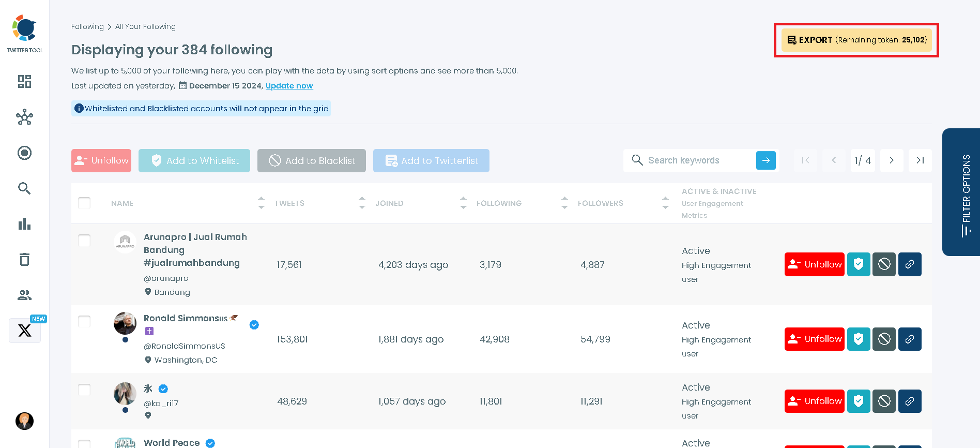The width and height of the screenshot is (980, 448).
Task: Sort the table by Followers column
Action: (665, 203)
